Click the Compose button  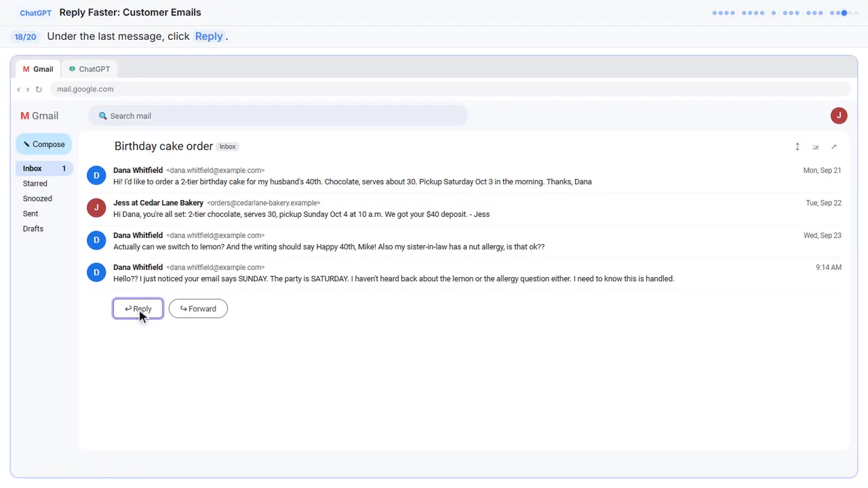44,144
